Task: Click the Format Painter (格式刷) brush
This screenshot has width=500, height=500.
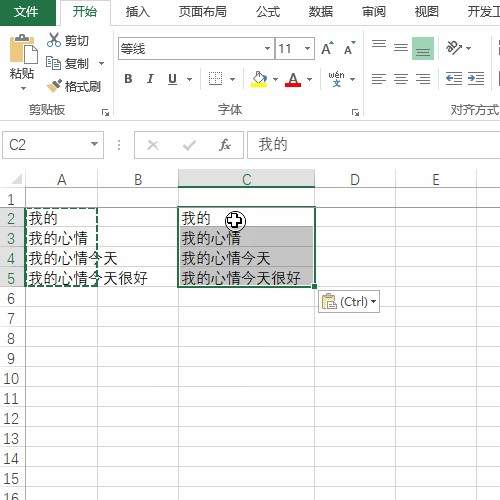Action: [55, 86]
